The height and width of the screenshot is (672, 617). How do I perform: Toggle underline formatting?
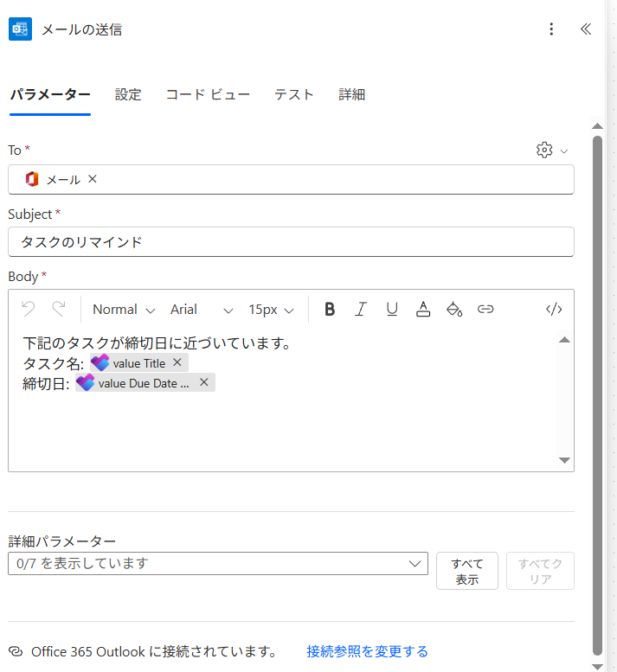(x=392, y=309)
